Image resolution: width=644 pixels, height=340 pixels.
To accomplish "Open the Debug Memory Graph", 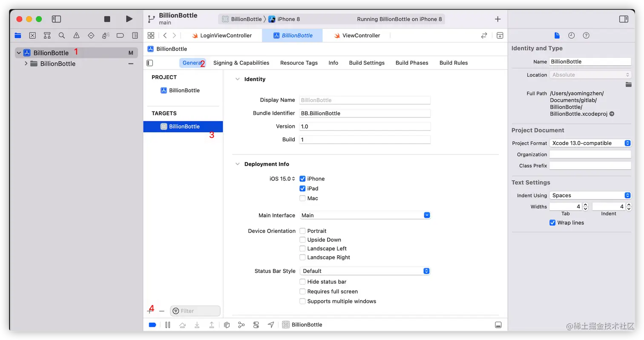I will tap(241, 325).
